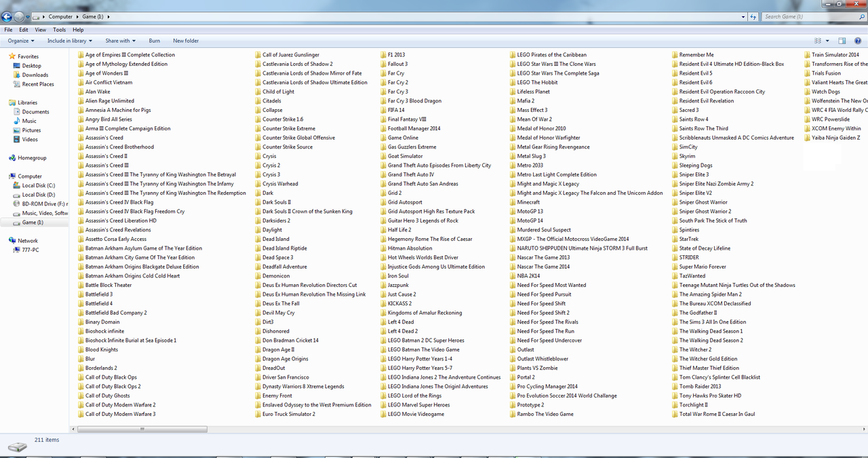The image size is (868, 458).
Task: Select the "Tomb Raider 2013" folder
Action: pyautogui.click(x=696, y=386)
